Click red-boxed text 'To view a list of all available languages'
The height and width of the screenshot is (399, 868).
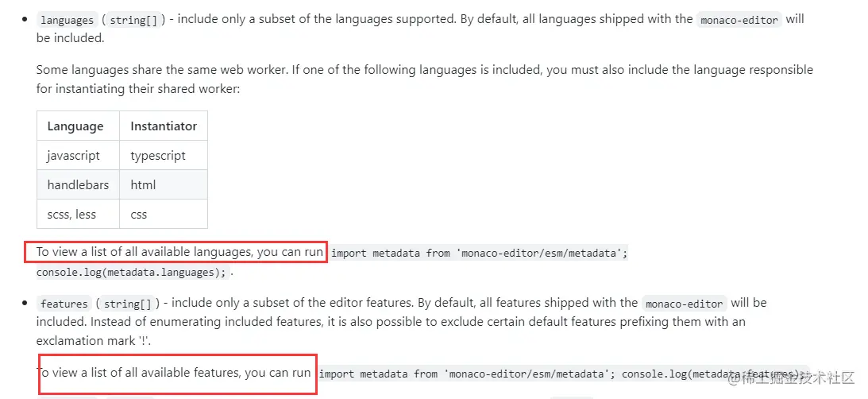click(x=179, y=252)
